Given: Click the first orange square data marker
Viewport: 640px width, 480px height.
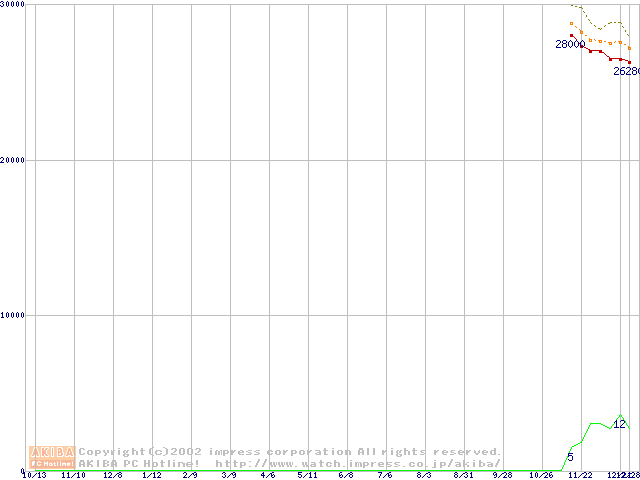Looking at the screenshot, I should coord(572,23).
